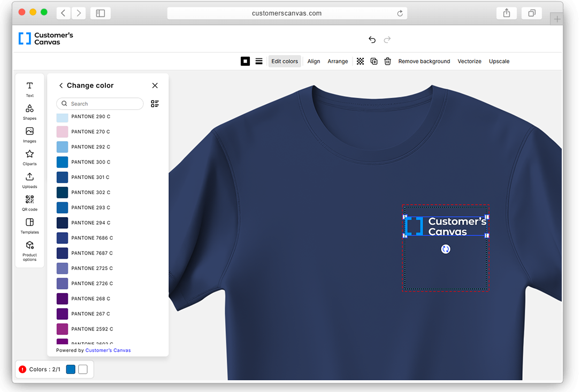Open the Align dropdown
This screenshot has width=581, height=392.
(314, 62)
